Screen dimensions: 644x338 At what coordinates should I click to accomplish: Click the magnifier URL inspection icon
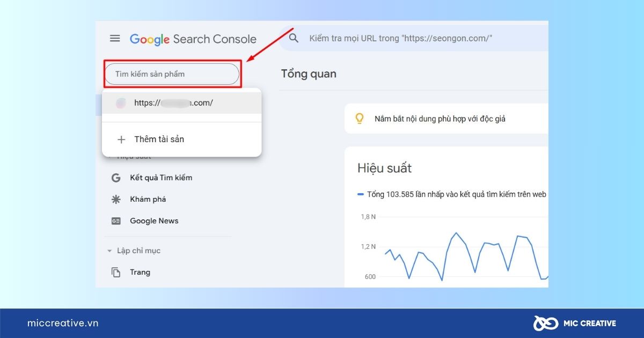pyautogui.click(x=294, y=39)
